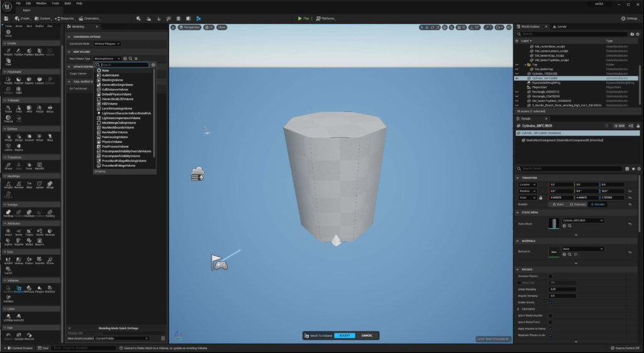Image resolution: width=644 pixels, height=353 pixels.
Task: Open the Window menu
Action: (41, 3)
